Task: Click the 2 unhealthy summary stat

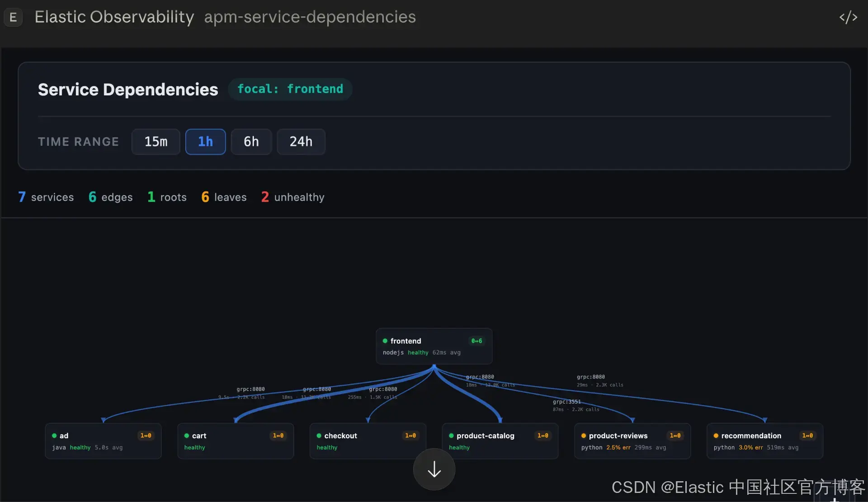Action: tap(292, 197)
